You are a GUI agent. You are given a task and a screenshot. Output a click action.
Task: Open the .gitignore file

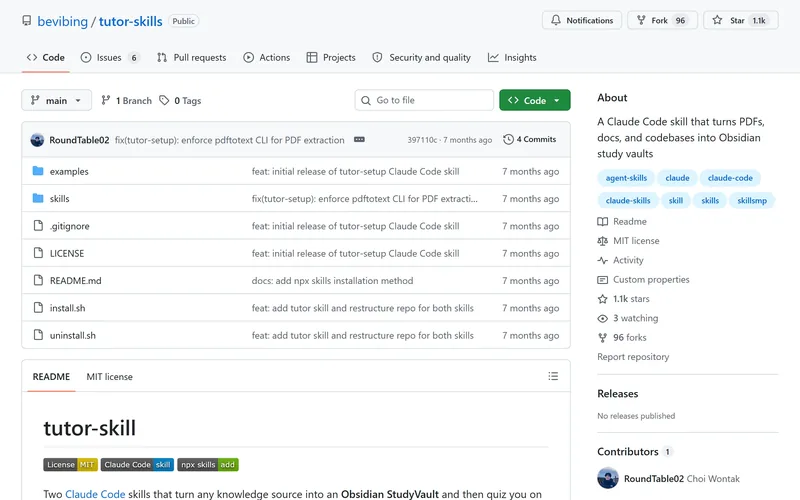(69, 226)
